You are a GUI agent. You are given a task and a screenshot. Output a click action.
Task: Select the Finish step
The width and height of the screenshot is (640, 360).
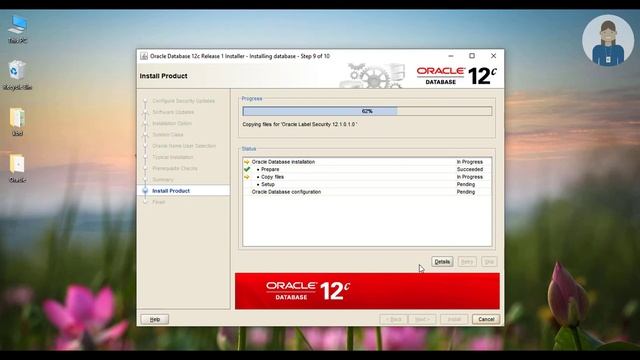[159, 202]
